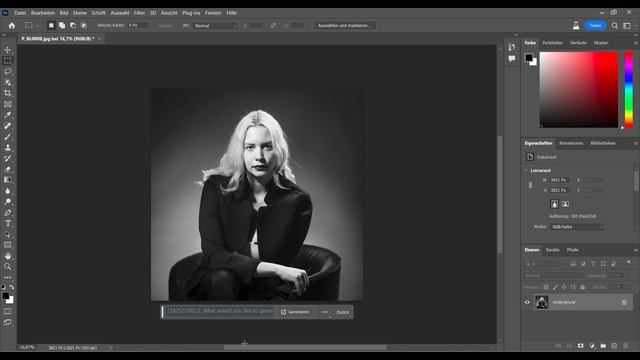The image size is (640, 360).
Task: Hide the Hintergrund layer eye icon
Action: click(x=527, y=302)
